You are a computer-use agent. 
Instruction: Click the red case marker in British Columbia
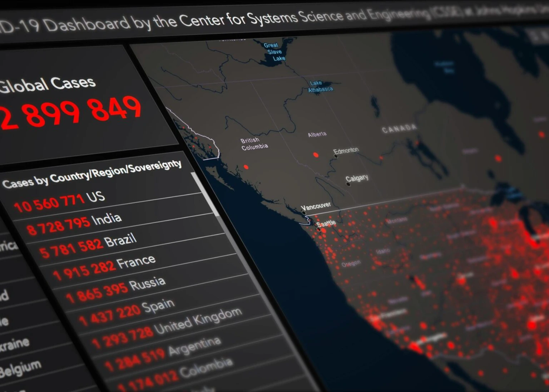point(246,167)
